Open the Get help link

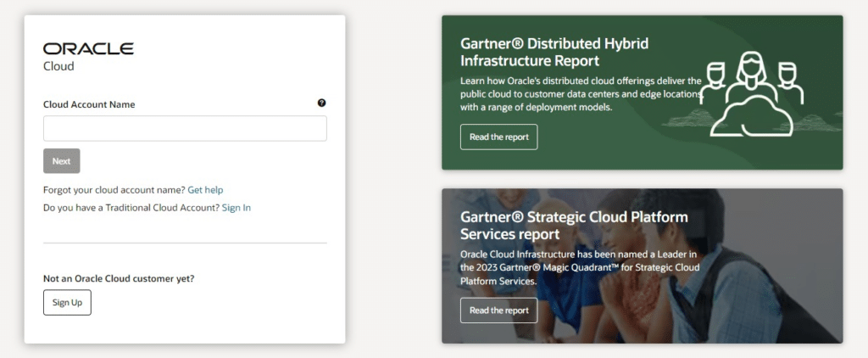point(205,190)
